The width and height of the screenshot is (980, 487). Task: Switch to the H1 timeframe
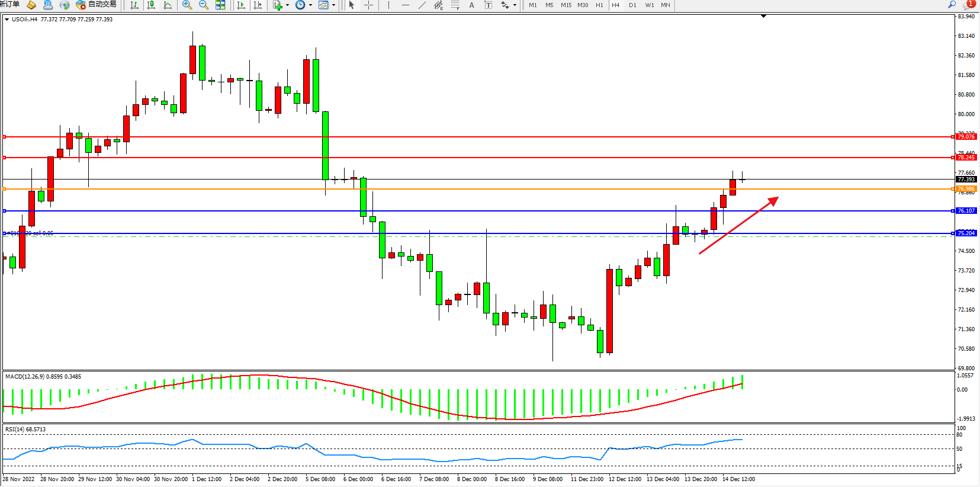[x=599, y=5]
